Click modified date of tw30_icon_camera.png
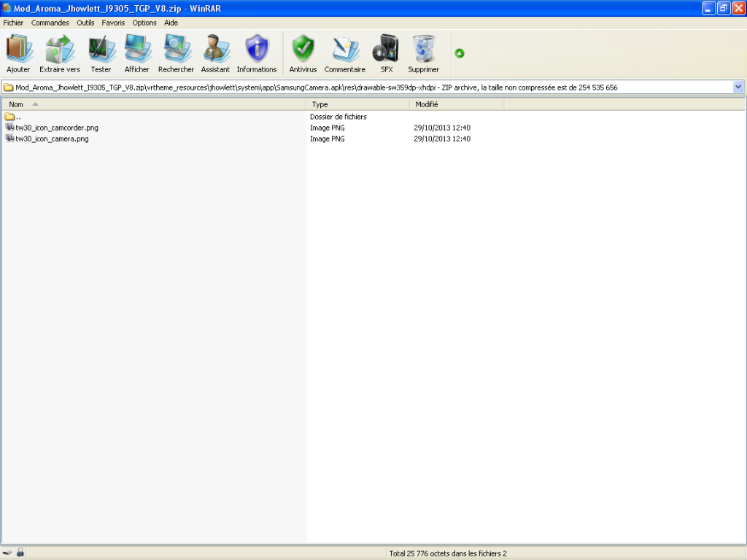 (442, 139)
